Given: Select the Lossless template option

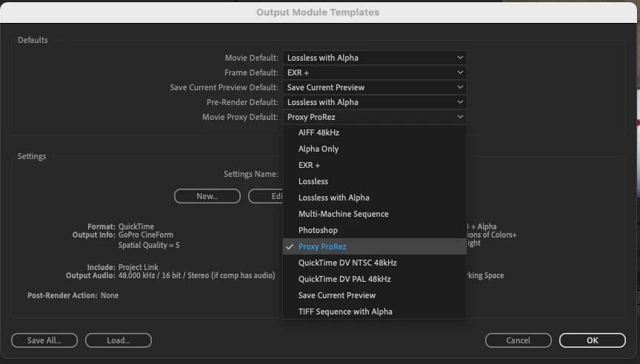Looking at the screenshot, I should tap(375, 181).
